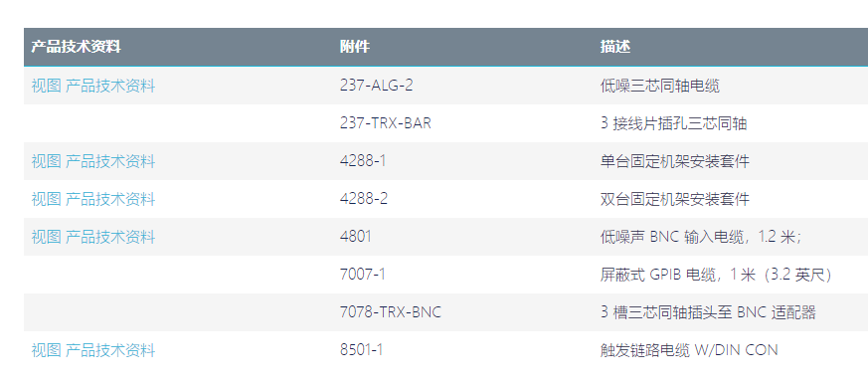Select accessory number 8501-1
The height and width of the screenshot is (384, 868).
[362, 350]
